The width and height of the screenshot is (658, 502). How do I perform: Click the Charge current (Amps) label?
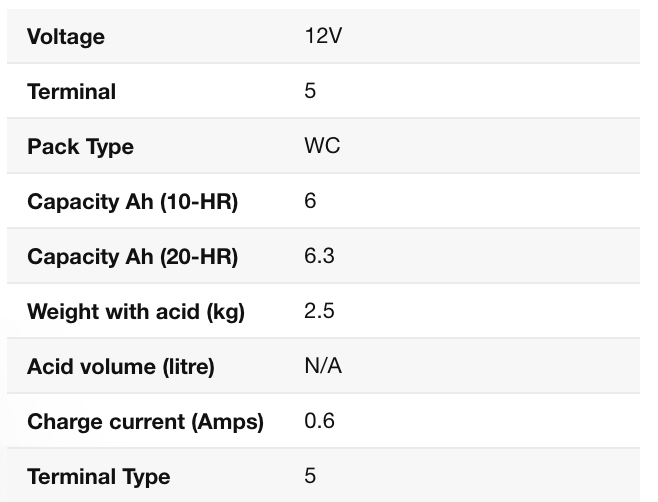[x=145, y=422]
